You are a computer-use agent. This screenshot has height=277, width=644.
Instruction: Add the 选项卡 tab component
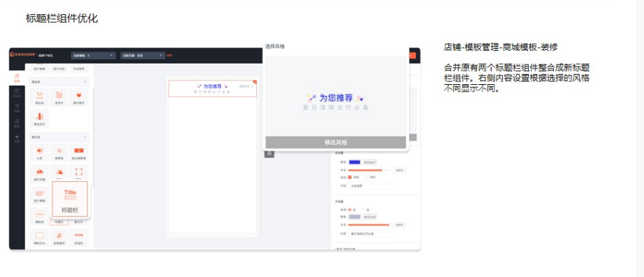tap(60, 97)
